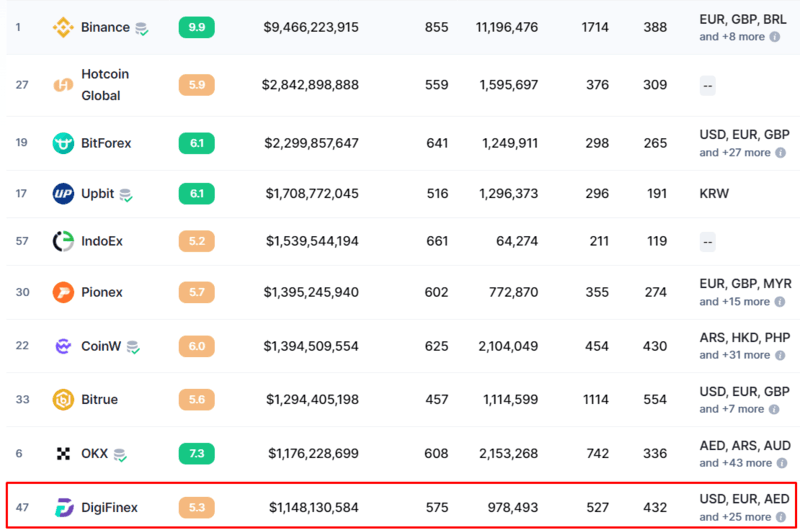Click info icon beside 'and +27 more'
800x530 pixels.
[x=781, y=153]
